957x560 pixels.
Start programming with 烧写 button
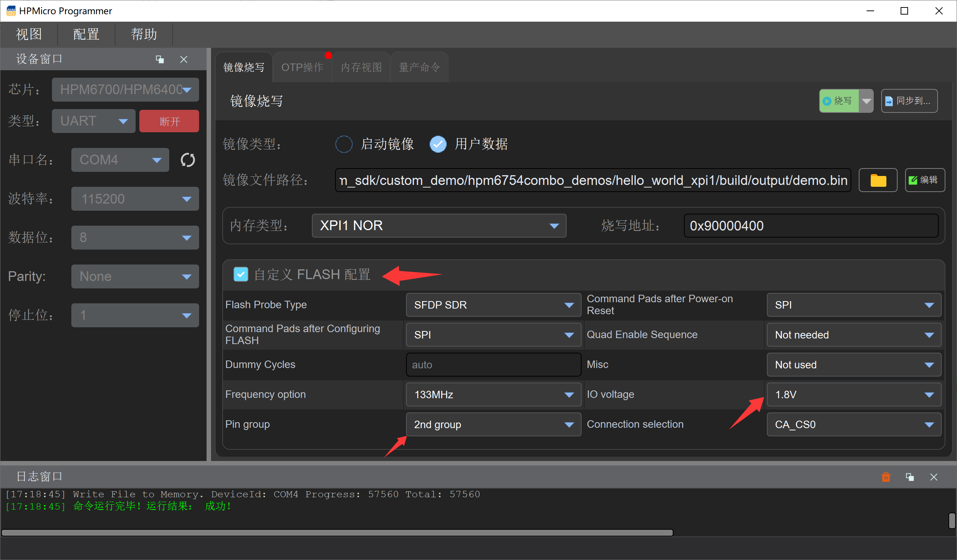tap(839, 101)
